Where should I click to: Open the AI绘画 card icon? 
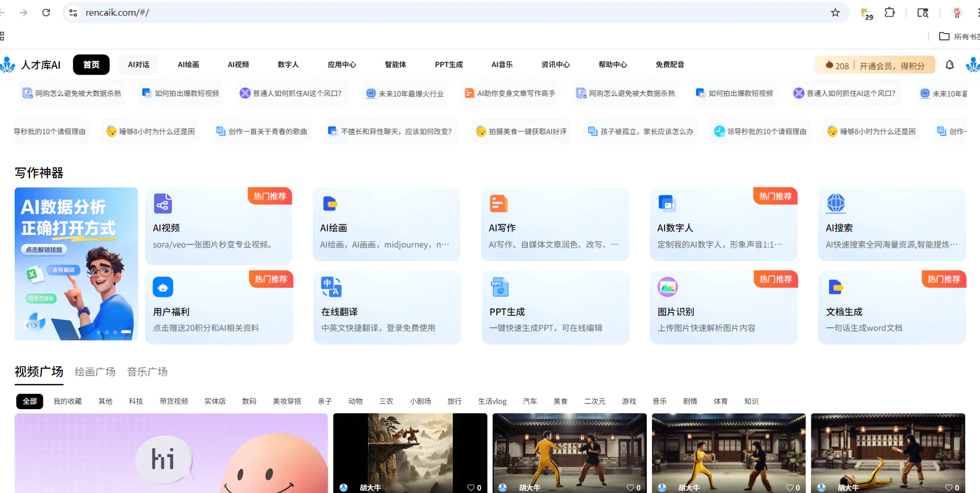point(330,203)
